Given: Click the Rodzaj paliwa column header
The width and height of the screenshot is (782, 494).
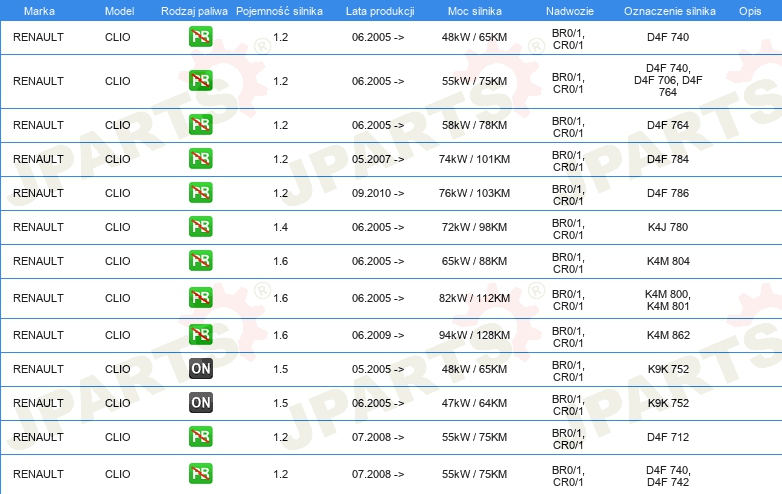Looking at the screenshot, I should pyautogui.click(x=194, y=11).
